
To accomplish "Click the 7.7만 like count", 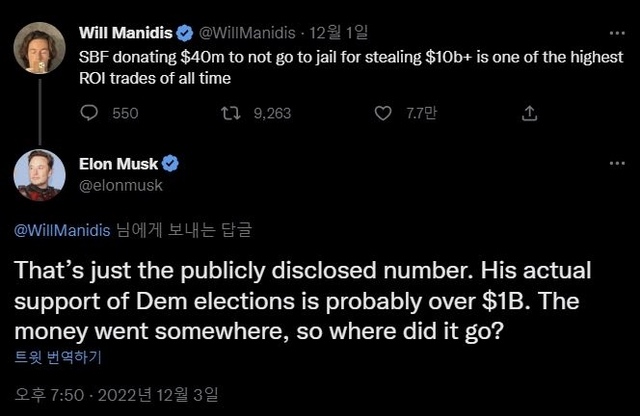I will (416, 114).
